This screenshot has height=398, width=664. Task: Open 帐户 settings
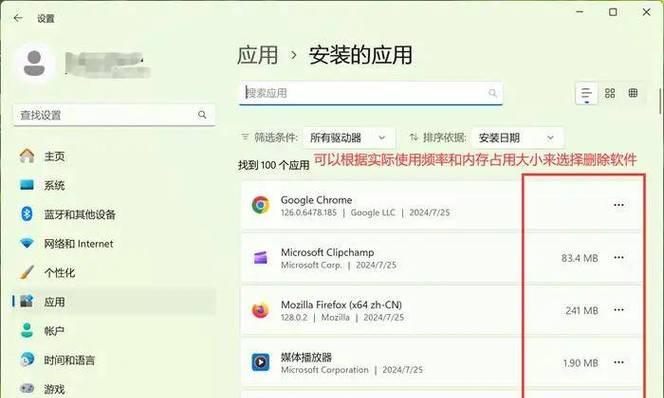point(114,331)
